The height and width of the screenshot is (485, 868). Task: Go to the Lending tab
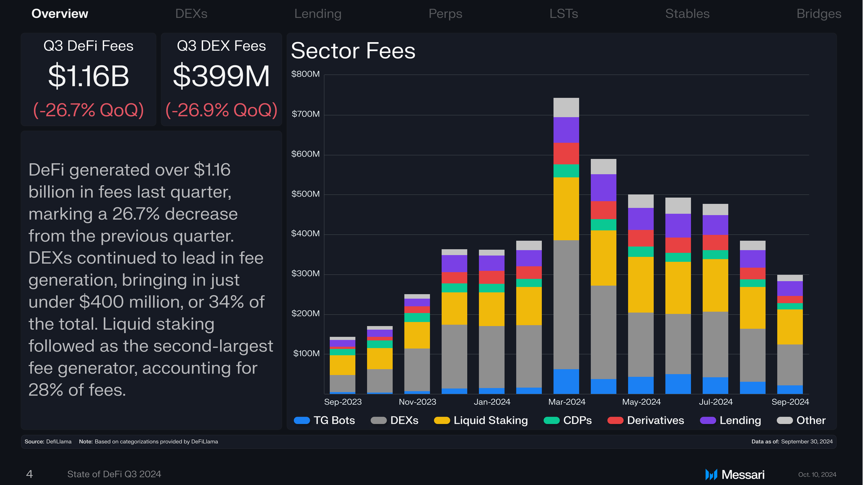[x=318, y=14]
